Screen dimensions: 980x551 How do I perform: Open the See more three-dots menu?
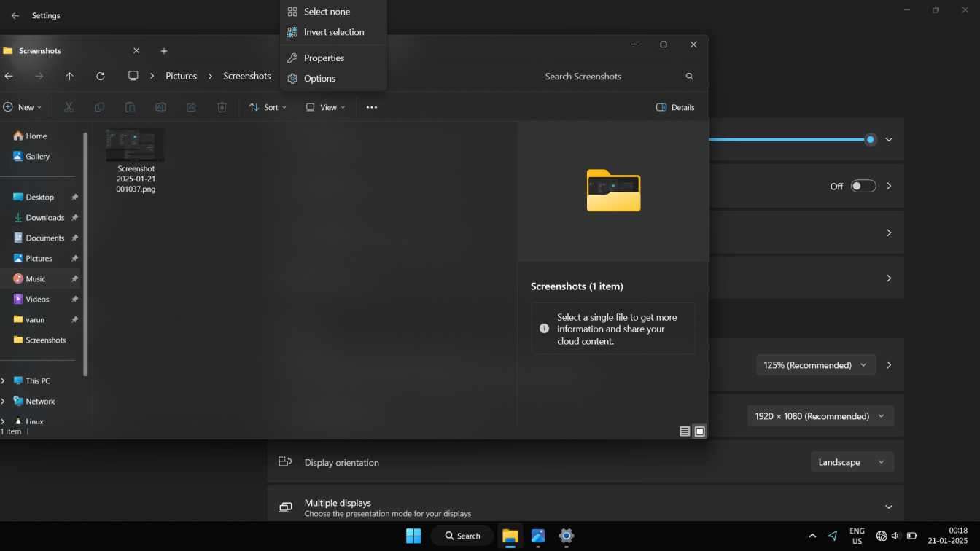pyautogui.click(x=372, y=107)
